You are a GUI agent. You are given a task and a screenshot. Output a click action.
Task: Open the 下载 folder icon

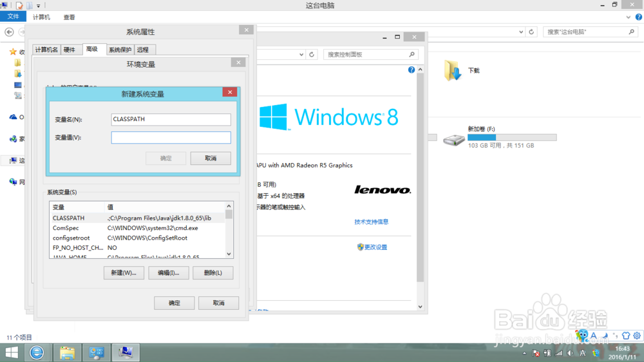coord(452,70)
